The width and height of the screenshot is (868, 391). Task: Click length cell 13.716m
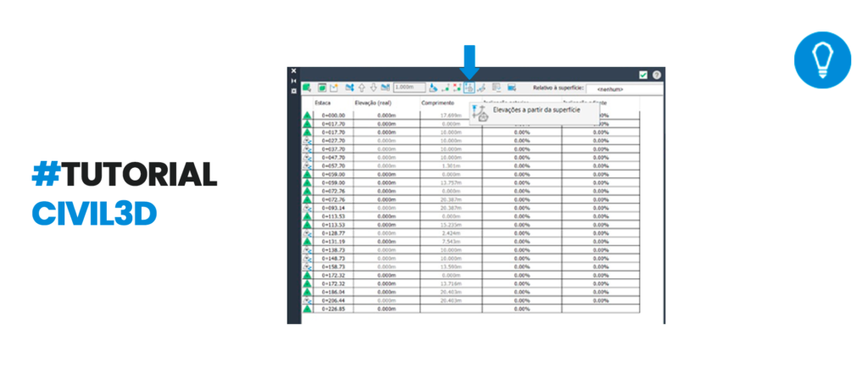451,283
